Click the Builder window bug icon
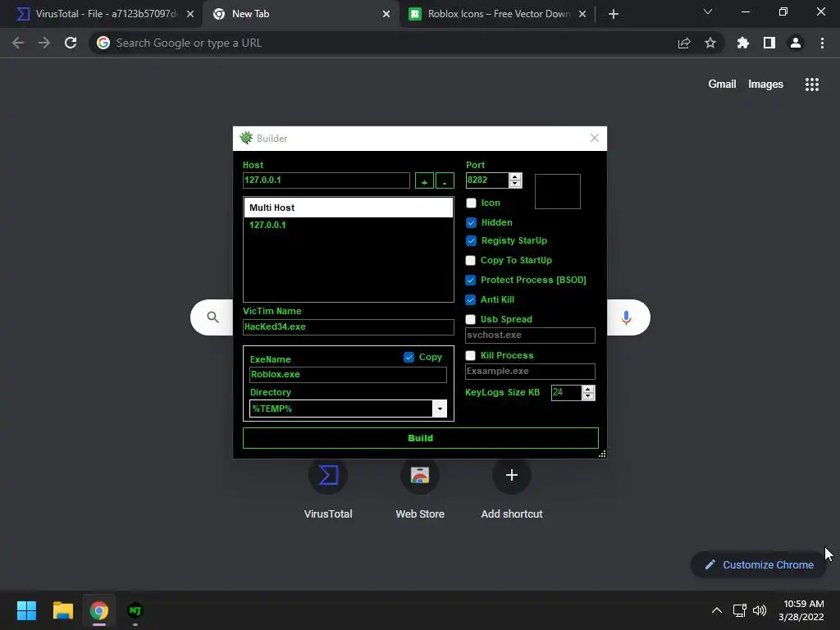Screen dimensions: 840x630 (246, 138)
